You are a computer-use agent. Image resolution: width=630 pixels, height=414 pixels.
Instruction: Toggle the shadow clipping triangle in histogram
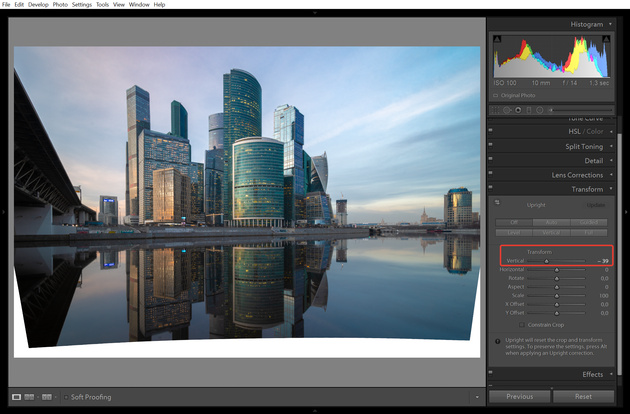point(497,39)
